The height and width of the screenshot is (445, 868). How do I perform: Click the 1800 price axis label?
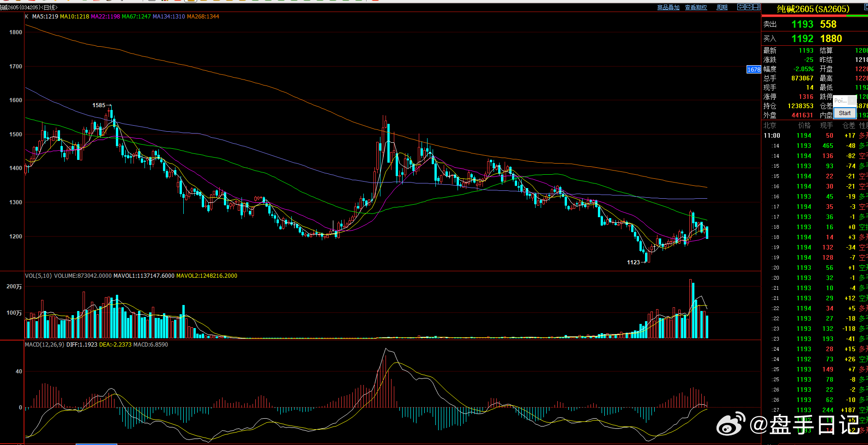(x=16, y=32)
